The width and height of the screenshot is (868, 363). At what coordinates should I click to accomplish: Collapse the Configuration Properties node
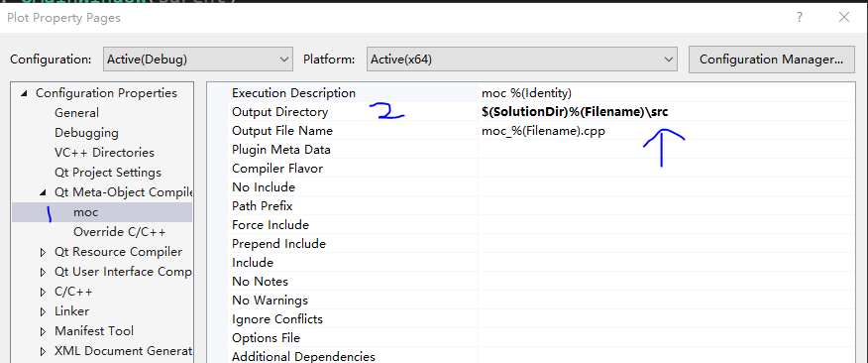point(24,93)
